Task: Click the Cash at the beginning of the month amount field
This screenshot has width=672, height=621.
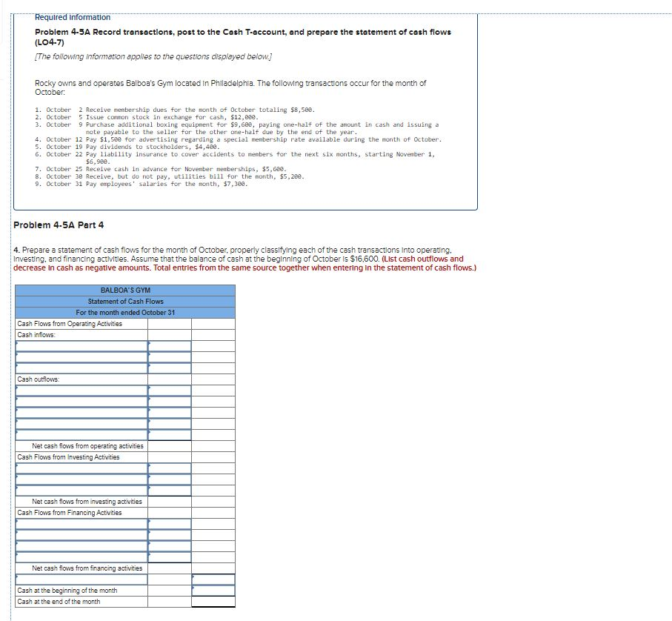Action: click(x=215, y=591)
